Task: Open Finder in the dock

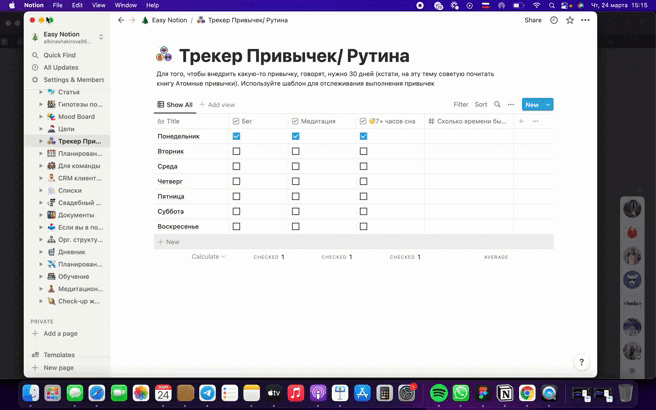Action: (31, 393)
